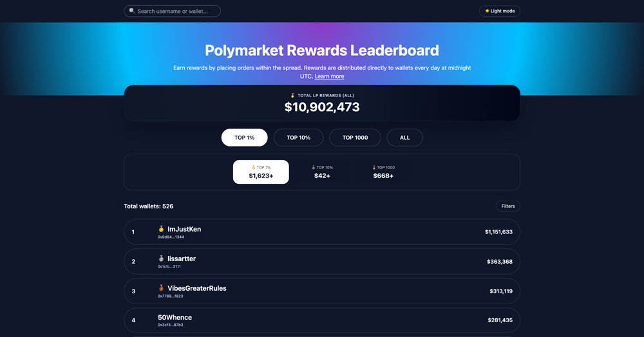Toggle Light mode
Screen dimensions: 644x337
(500, 11)
